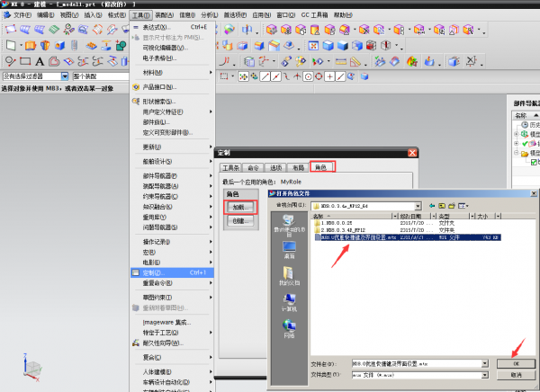Click the recent places icon in file dialog

click(x=289, y=220)
